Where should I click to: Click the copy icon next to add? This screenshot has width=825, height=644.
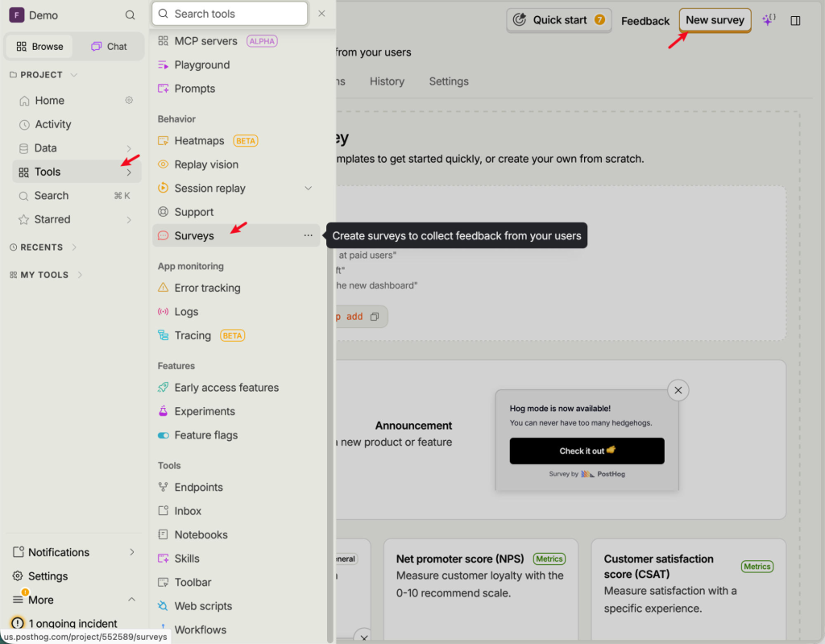[x=375, y=317]
